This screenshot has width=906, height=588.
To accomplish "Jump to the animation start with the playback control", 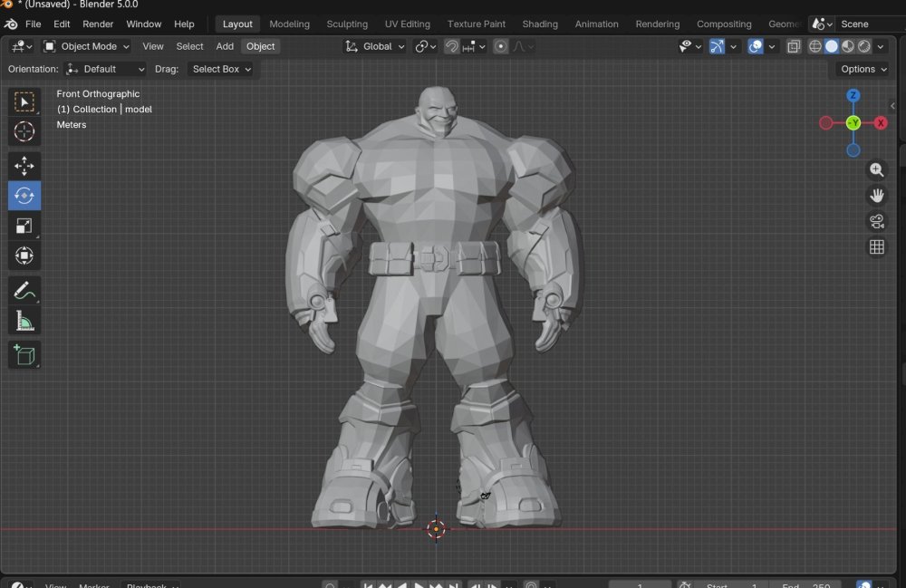I will point(368,584).
